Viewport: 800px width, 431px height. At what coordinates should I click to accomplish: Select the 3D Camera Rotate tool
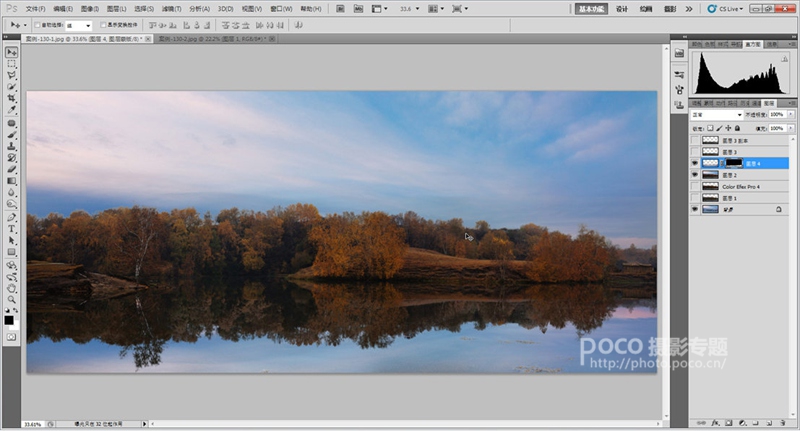pos(11,277)
